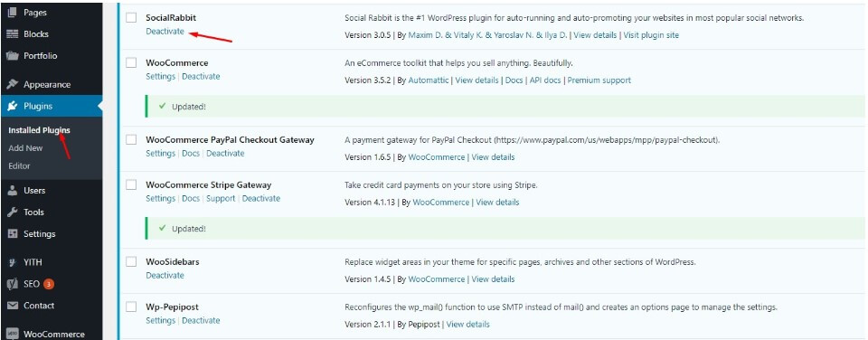Open the Contact envelope icon

[x=12, y=306]
